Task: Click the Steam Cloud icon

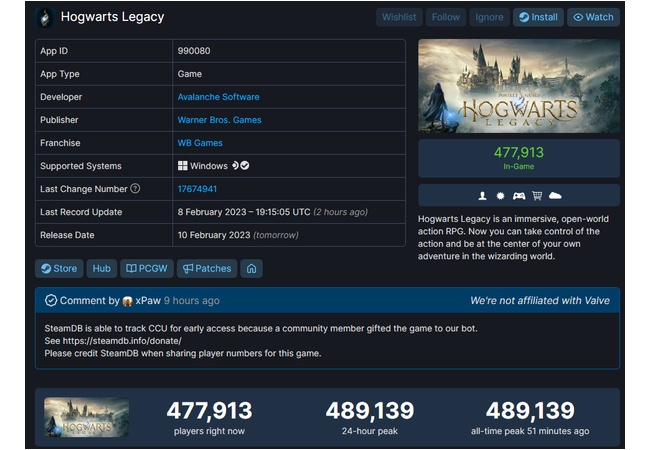Action: [x=555, y=196]
